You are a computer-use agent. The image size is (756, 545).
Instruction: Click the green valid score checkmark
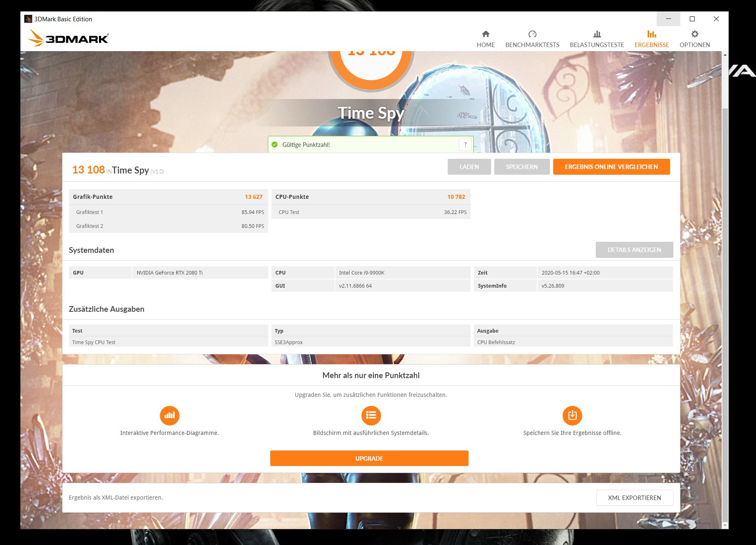(x=275, y=144)
